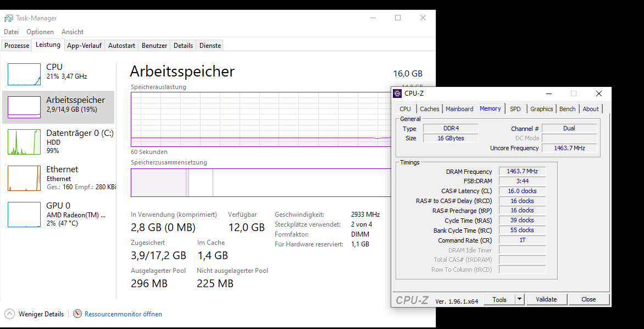This screenshot has height=329, width=644.
Task: Switch to the Details tab in Task-Manager
Action: click(183, 46)
